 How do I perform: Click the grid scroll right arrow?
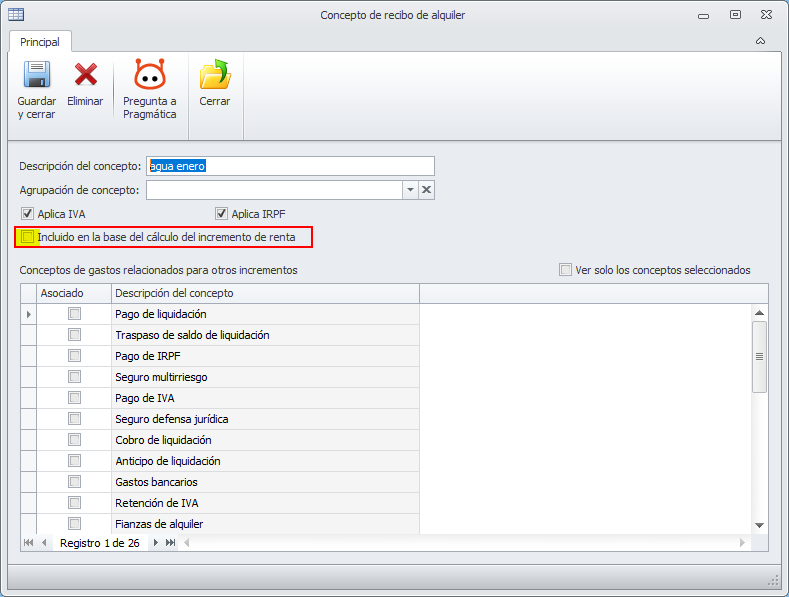(742, 543)
